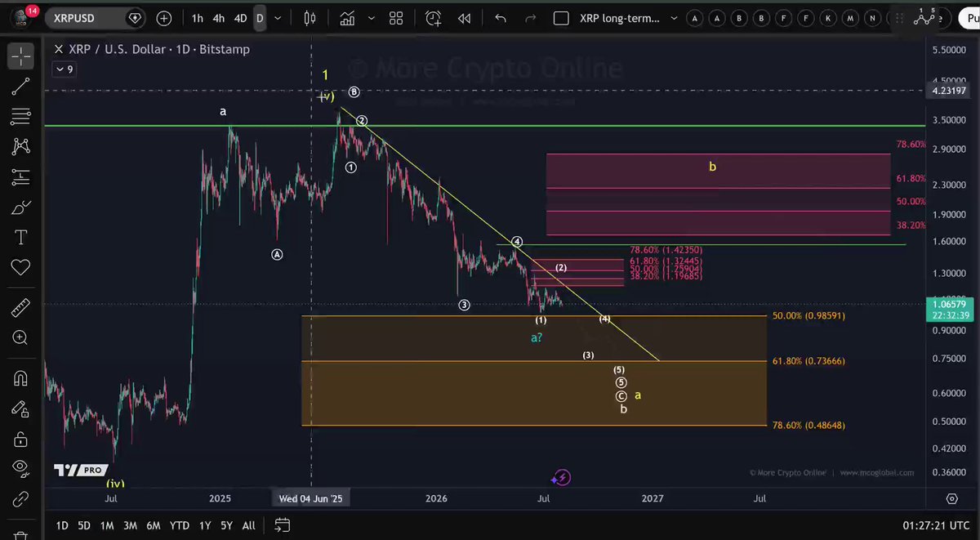Toggle keep drawing mode pencil lock
Viewport: 980px width, 540px height.
[20, 408]
